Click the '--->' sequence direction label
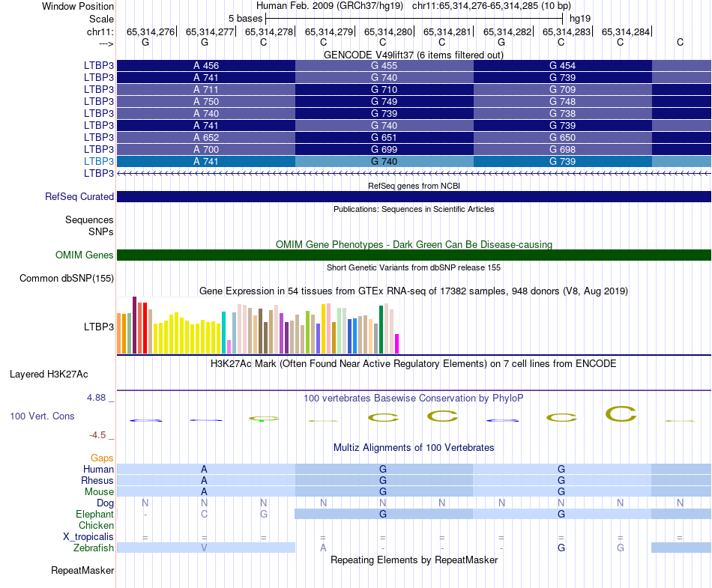The image size is (712, 588). pyautogui.click(x=106, y=43)
